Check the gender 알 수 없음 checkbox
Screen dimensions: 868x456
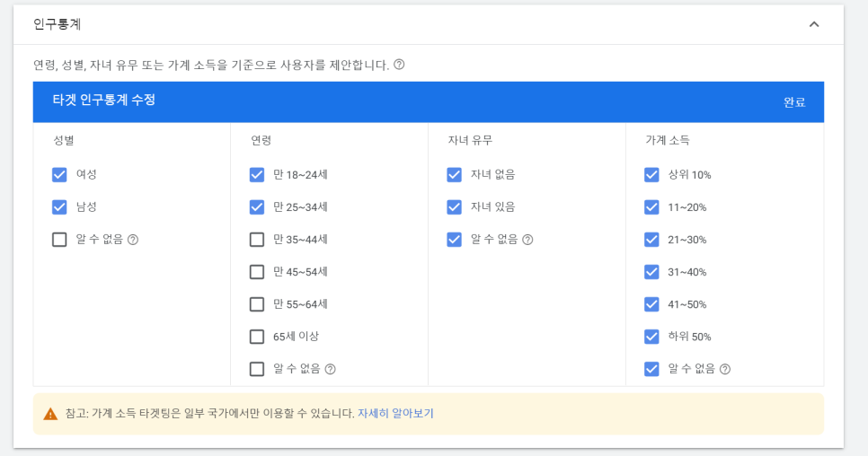(59, 240)
